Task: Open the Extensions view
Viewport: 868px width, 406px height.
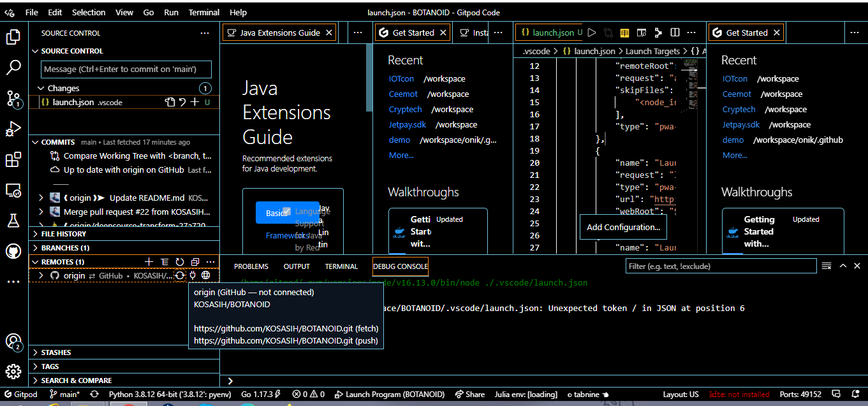Action: (13, 160)
